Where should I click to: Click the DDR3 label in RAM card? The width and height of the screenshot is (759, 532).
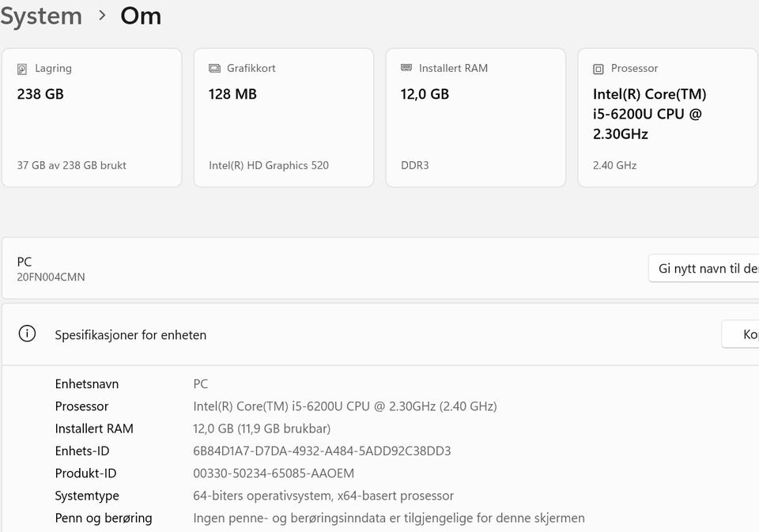point(415,165)
